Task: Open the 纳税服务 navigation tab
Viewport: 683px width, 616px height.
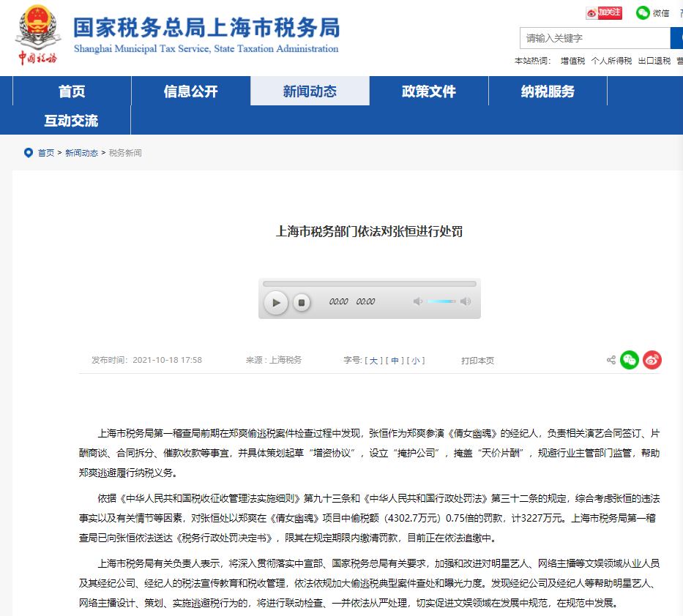Action: [x=548, y=91]
